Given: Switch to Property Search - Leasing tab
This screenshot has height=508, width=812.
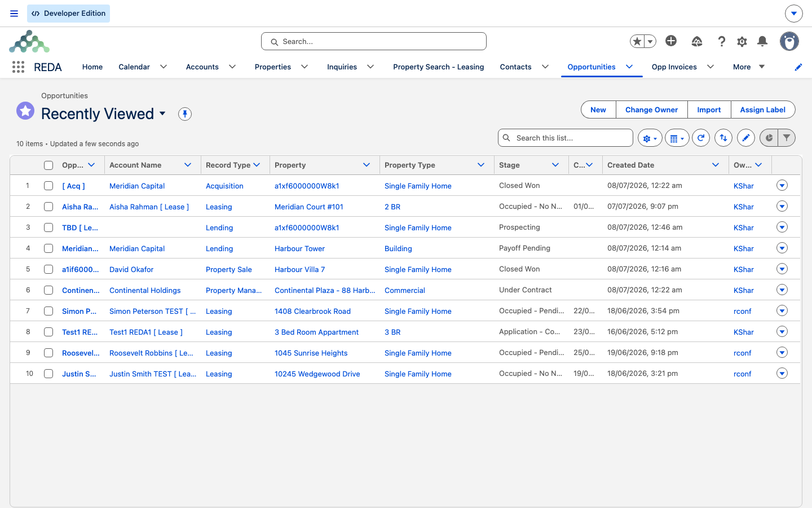Looking at the screenshot, I should click(438, 67).
